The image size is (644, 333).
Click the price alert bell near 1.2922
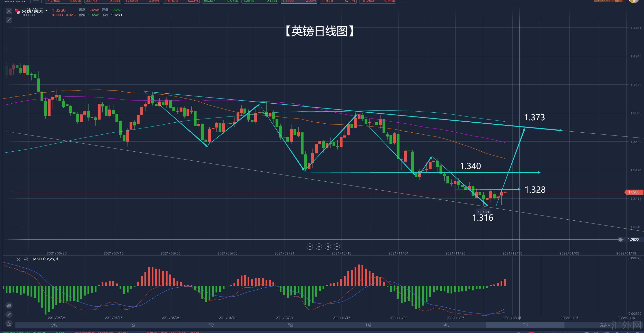[621, 239]
